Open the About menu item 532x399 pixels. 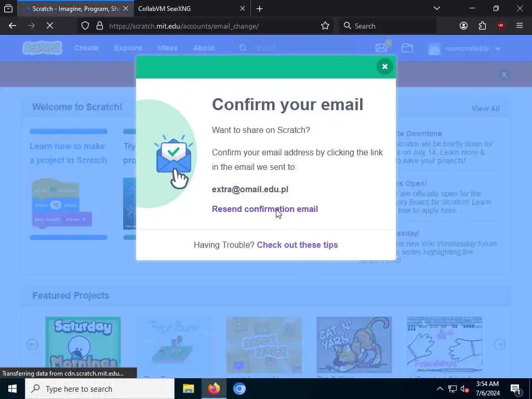tap(204, 48)
